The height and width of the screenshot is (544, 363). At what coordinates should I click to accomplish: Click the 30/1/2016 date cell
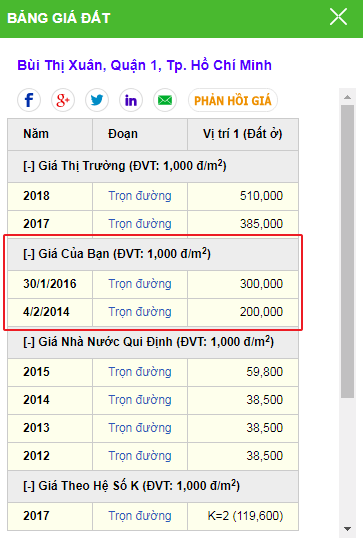click(50, 284)
